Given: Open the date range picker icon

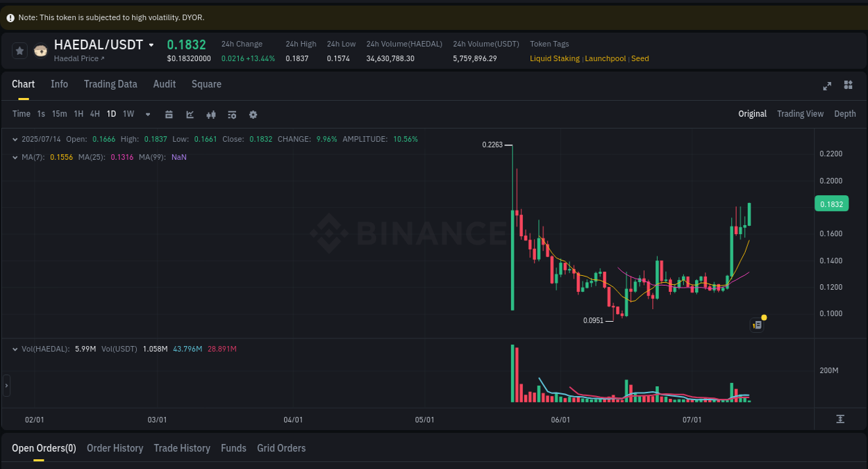Looking at the screenshot, I should click(x=169, y=114).
